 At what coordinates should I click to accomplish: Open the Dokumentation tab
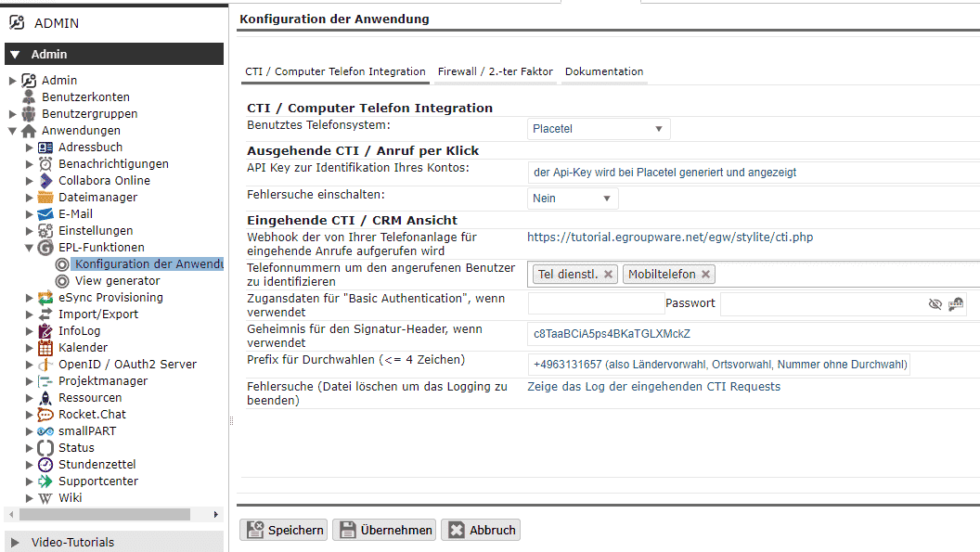[604, 71]
